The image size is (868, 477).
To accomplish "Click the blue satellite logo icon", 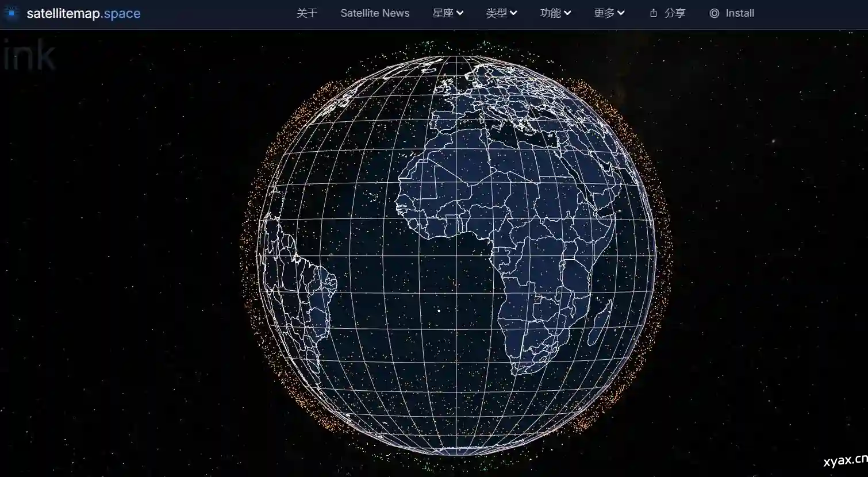I will coord(11,13).
